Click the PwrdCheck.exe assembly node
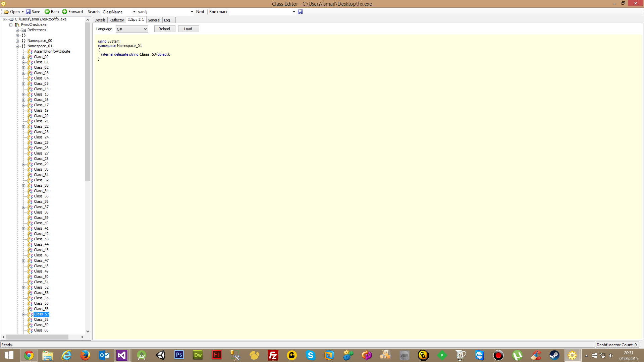Image resolution: width=644 pixels, height=362 pixels. click(34, 24)
